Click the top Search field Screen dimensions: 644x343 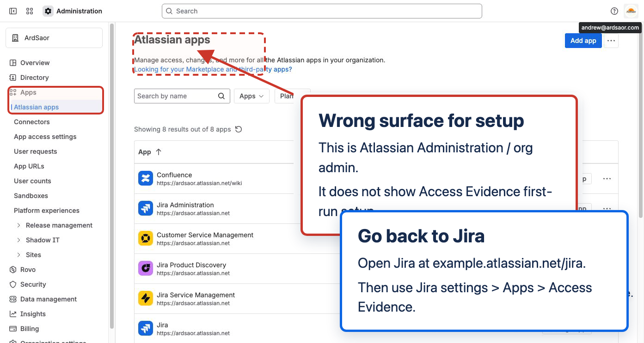point(322,11)
